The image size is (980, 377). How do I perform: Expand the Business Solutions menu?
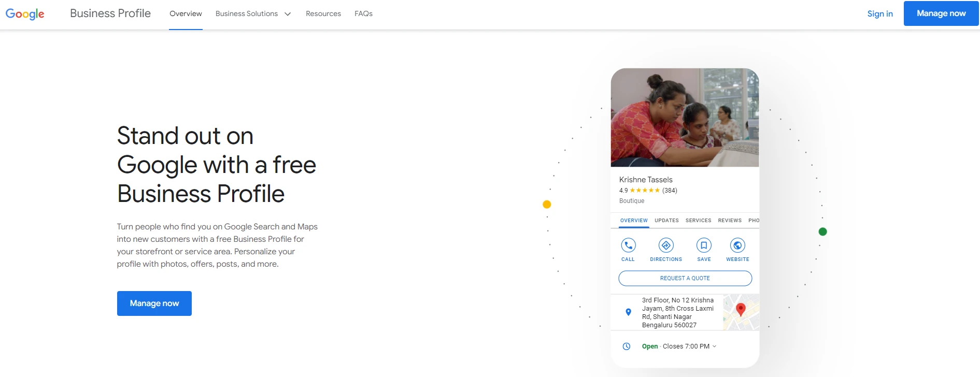point(253,14)
